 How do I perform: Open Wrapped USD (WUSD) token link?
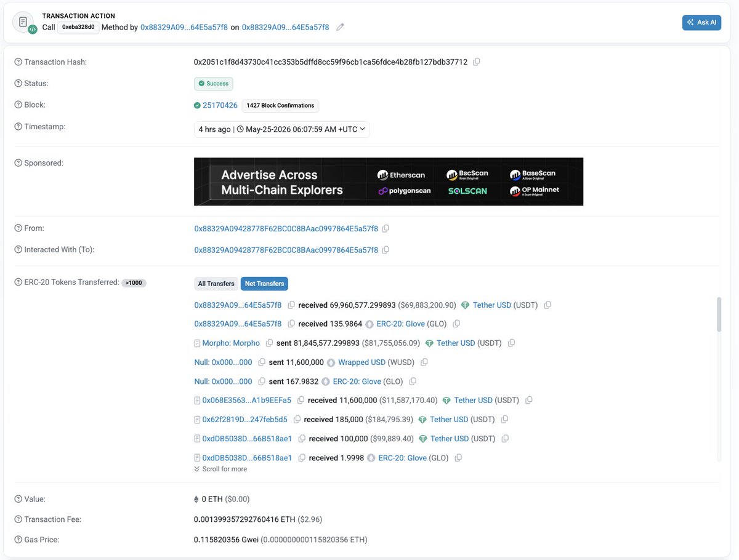coord(361,362)
